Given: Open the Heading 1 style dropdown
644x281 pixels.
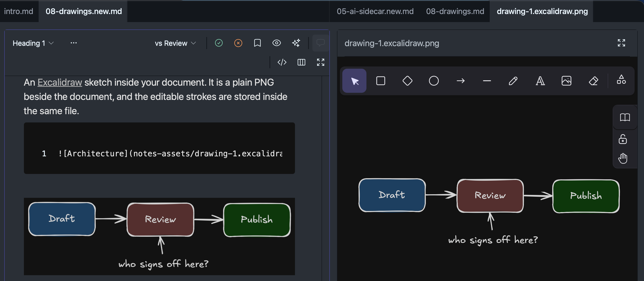Looking at the screenshot, I should tap(33, 43).
